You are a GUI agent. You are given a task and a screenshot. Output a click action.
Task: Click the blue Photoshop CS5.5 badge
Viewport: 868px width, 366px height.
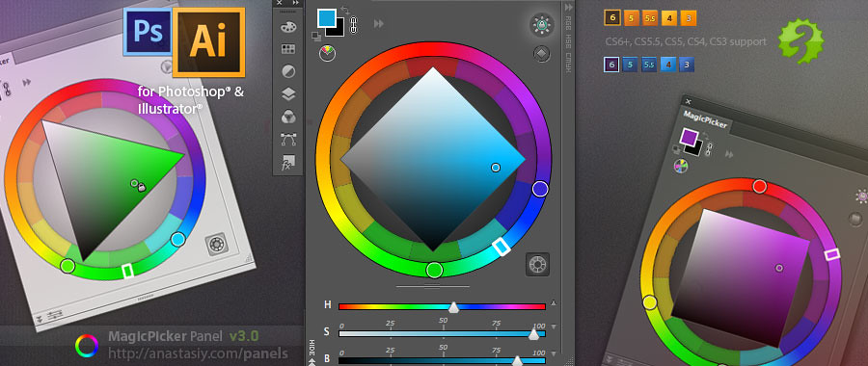point(650,65)
